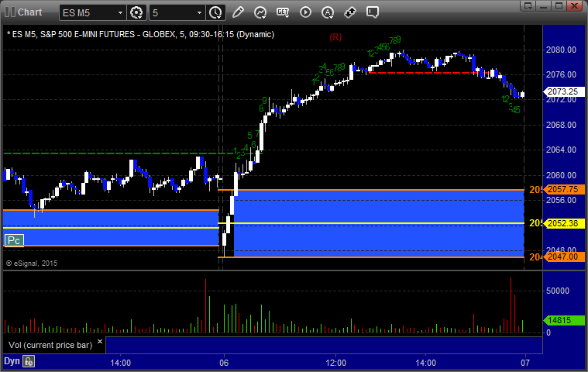Click the chart title ES M5 S&P 500 text
This screenshot has height=372, width=588.
coord(141,35)
